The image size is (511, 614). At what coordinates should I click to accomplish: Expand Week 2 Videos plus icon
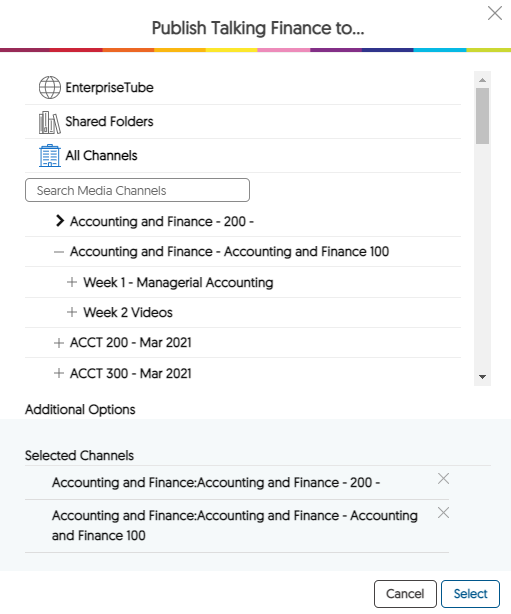tap(72, 312)
